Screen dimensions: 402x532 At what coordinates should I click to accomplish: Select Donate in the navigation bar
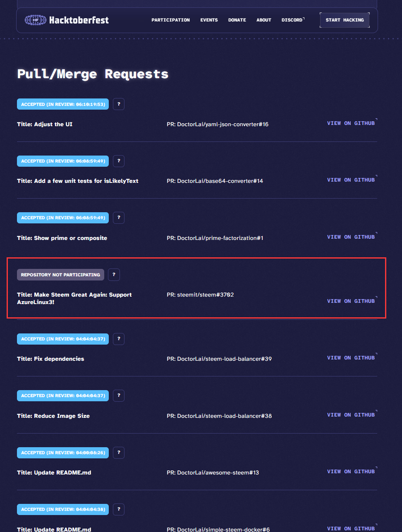pyautogui.click(x=237, y=20)
